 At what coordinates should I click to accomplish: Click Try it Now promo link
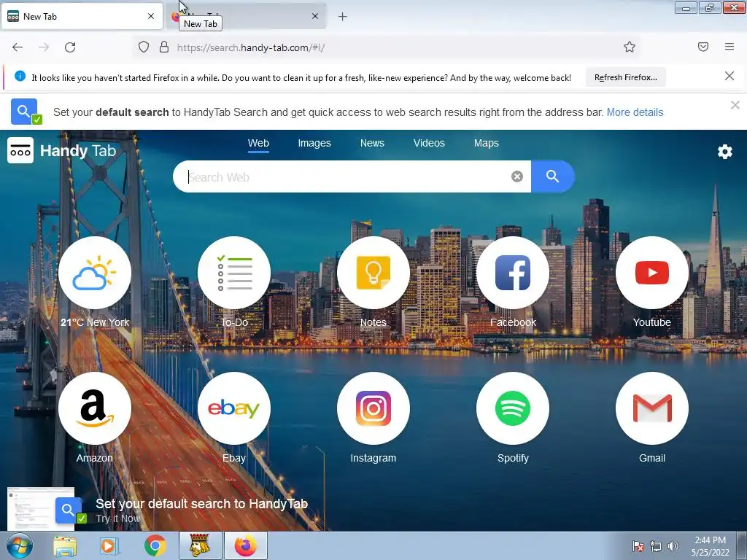coord(117,518)
